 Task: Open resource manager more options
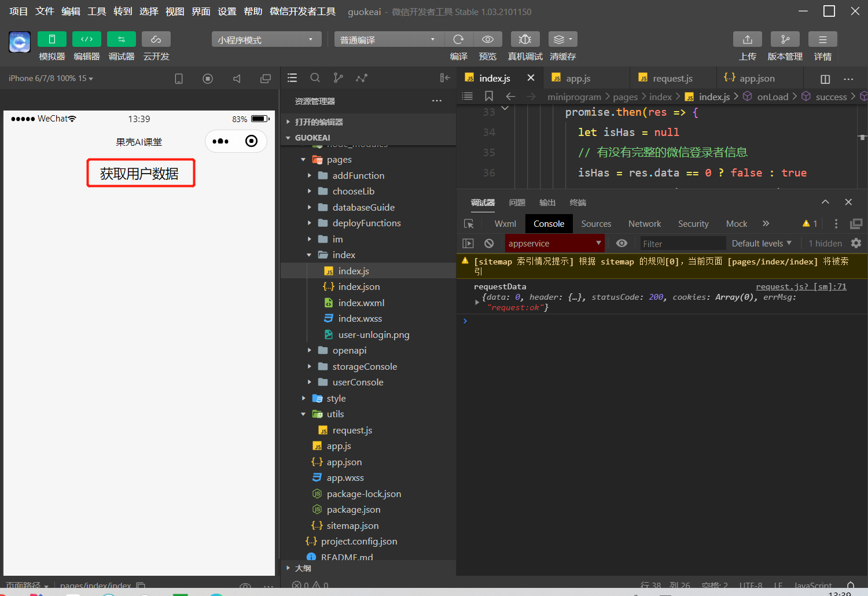click(437, 101)
